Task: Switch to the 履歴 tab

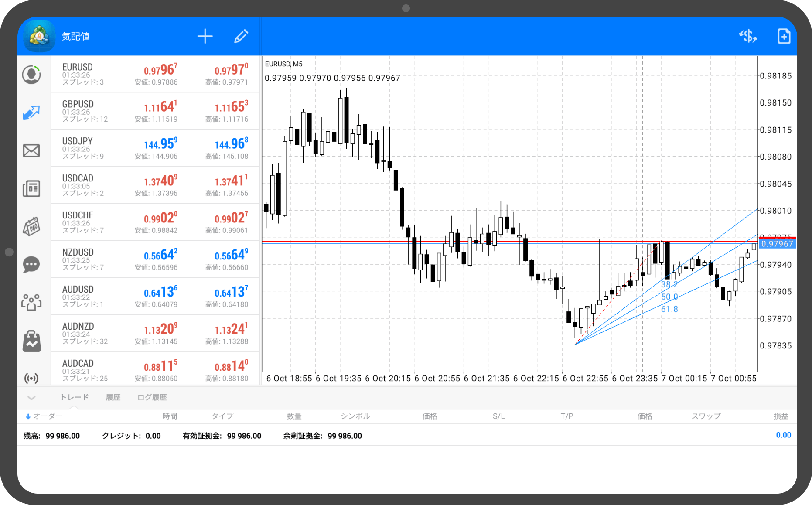Action: [x=113, y=397]
